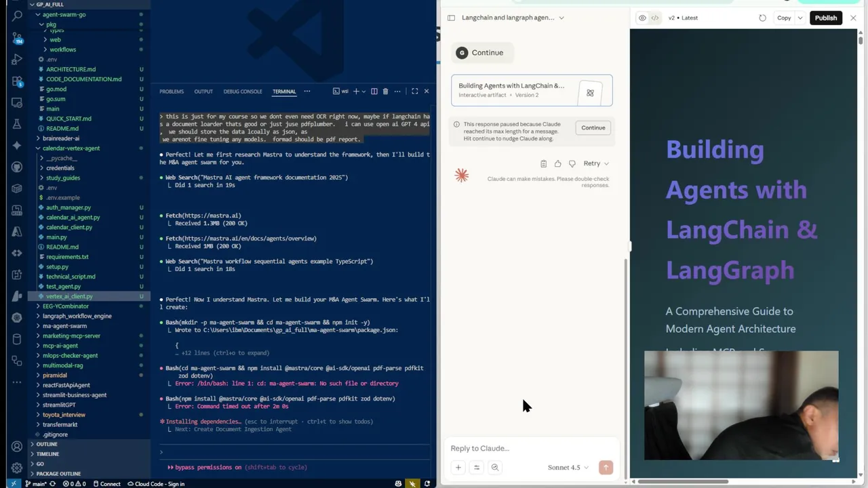Send the message with arrow button
The height and width of the screenshot is (488, 868).
[x=606, y=467]
